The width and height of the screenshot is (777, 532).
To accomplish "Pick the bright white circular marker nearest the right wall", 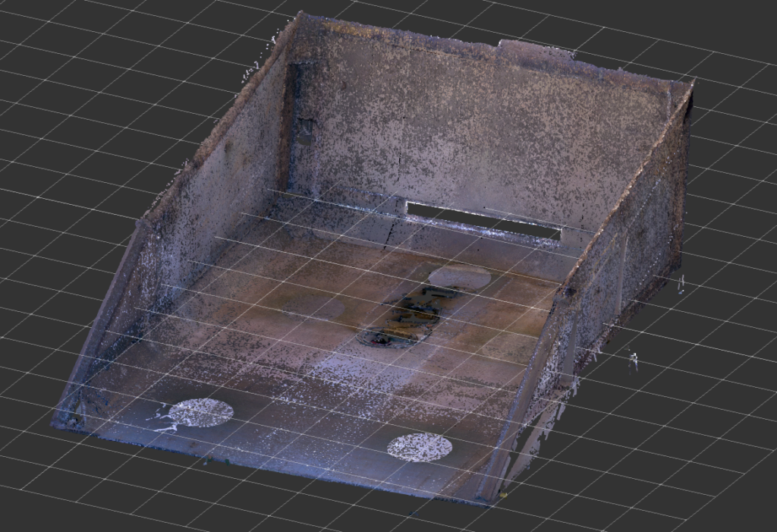I will click(420, 447).
